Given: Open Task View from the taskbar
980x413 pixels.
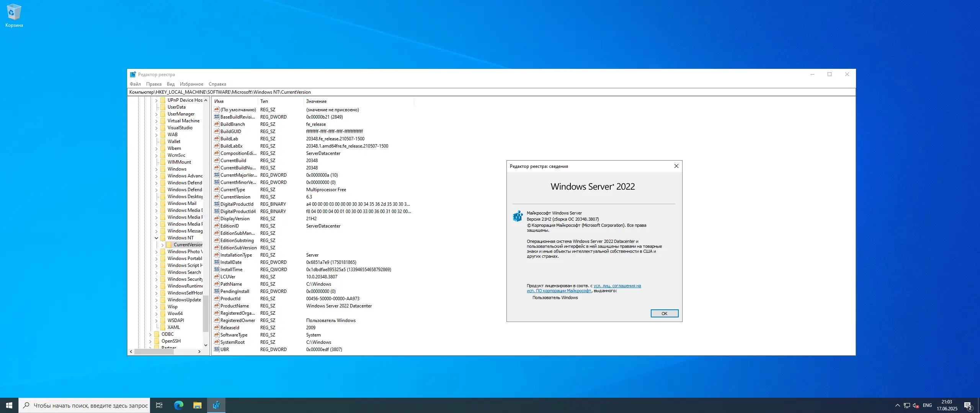Looking at the screenshot, I should coord(159,405).
